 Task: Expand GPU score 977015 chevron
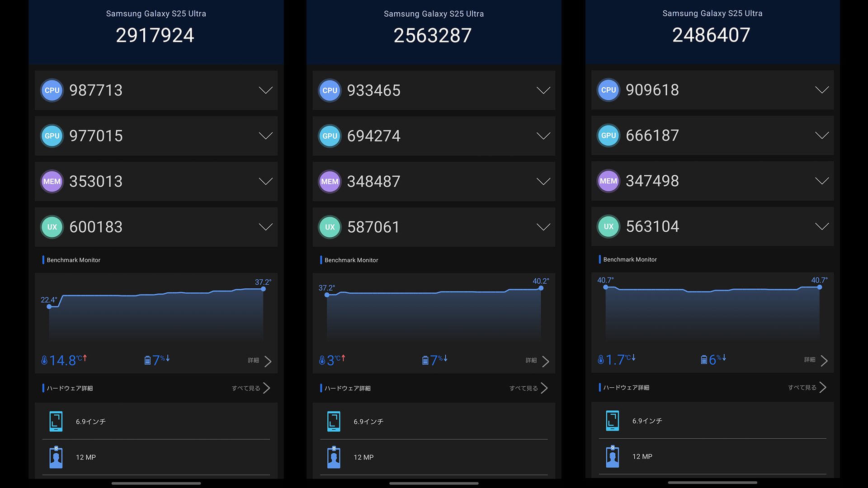point(265,136)
